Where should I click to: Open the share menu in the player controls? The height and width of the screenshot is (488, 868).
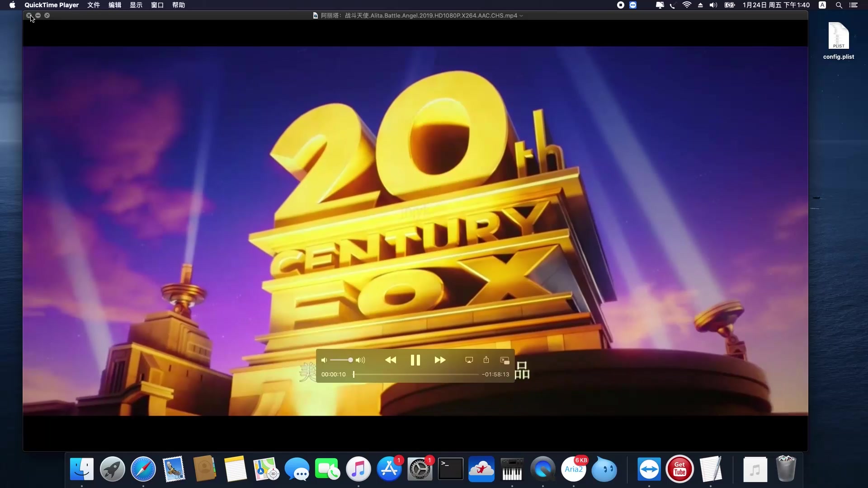coord(486,360)
